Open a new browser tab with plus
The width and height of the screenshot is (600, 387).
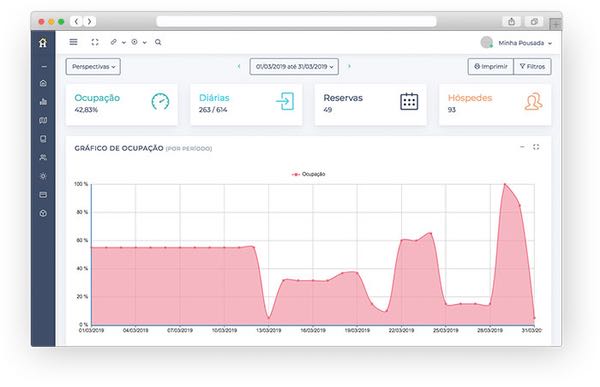point(556,24)
